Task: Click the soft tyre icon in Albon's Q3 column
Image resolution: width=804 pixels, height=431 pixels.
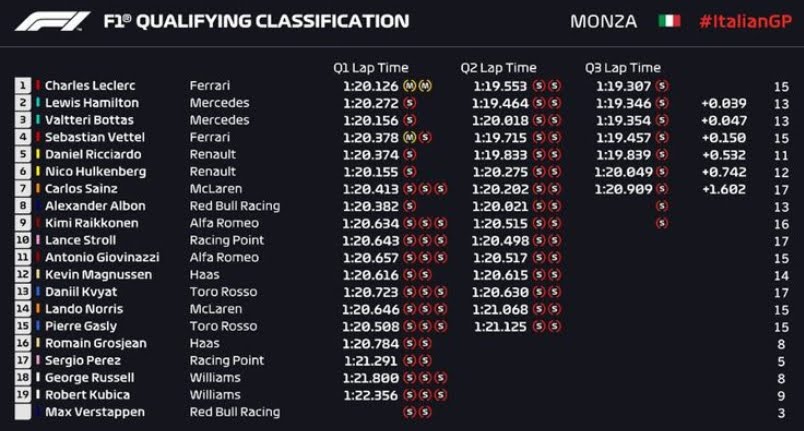Action: tap(660, 206)
